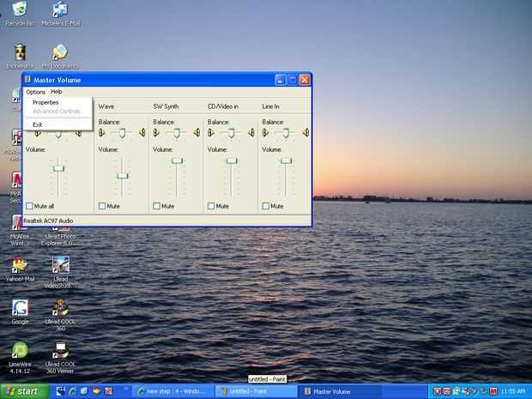Click the Start button
The height and width of the screenshot is (399, 532).
pos(25,391)
